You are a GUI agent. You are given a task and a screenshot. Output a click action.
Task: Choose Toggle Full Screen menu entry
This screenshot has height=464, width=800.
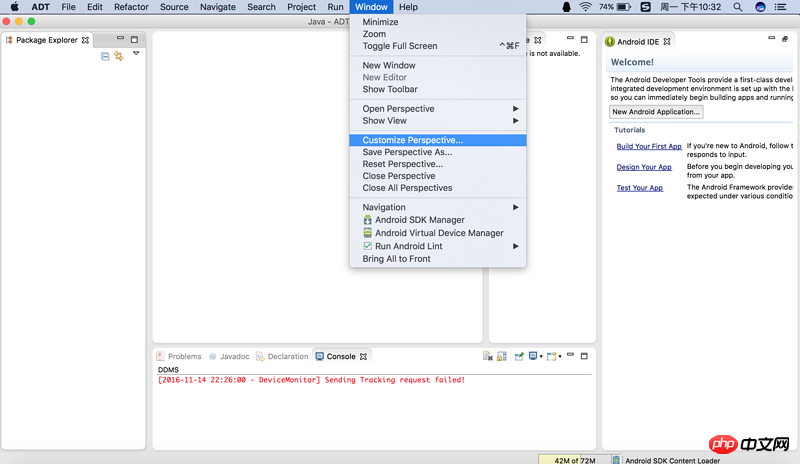[438, 46]
